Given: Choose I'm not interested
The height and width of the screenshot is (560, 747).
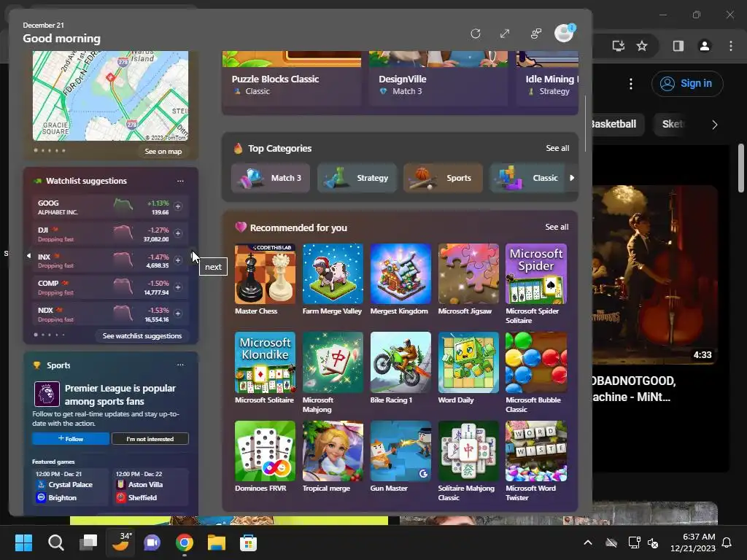Looking at the screenshot, I should tap(150, 438).
